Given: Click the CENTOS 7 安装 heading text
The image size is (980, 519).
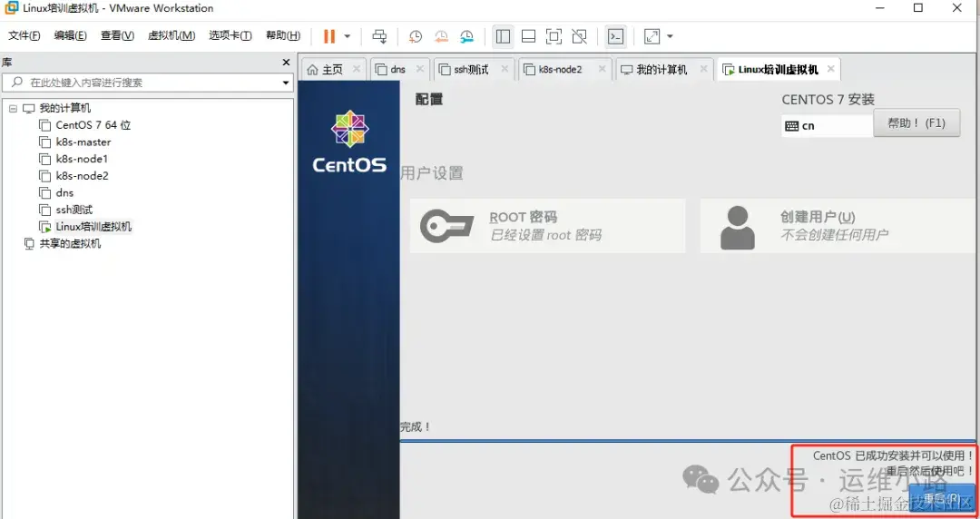Looking at the screenshot, I should (828, 100).
